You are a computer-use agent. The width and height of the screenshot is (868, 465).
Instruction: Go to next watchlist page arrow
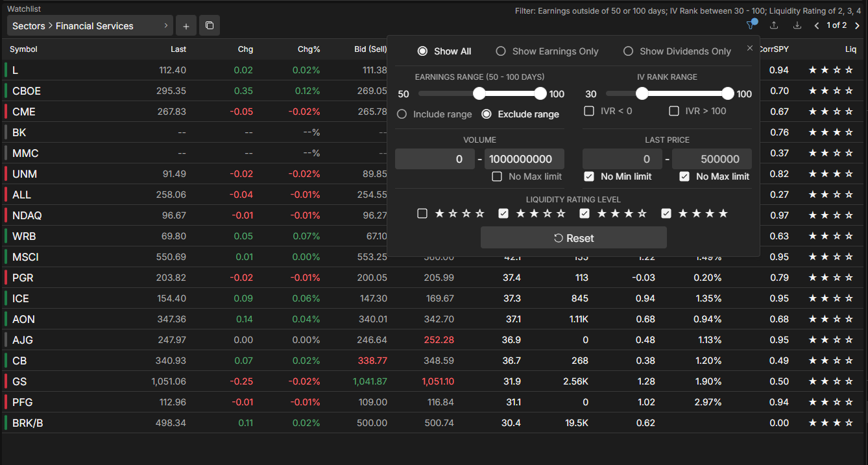[x=857, y=25]
